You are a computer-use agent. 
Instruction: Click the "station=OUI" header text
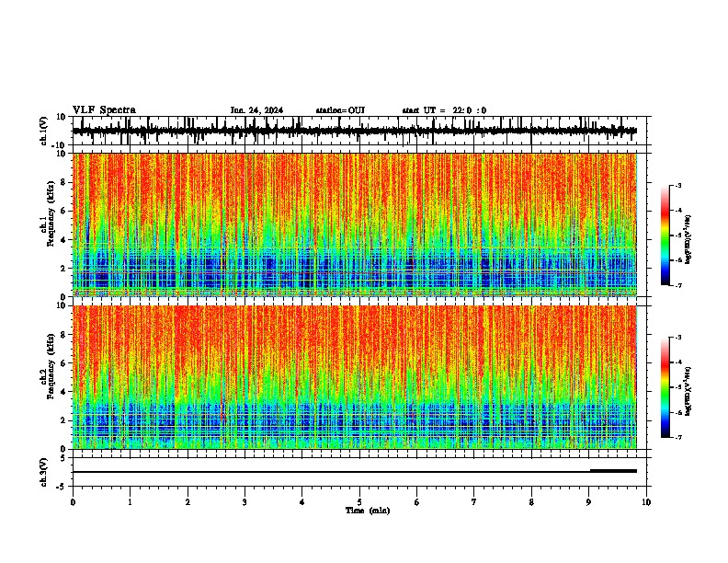pos(340,110)
